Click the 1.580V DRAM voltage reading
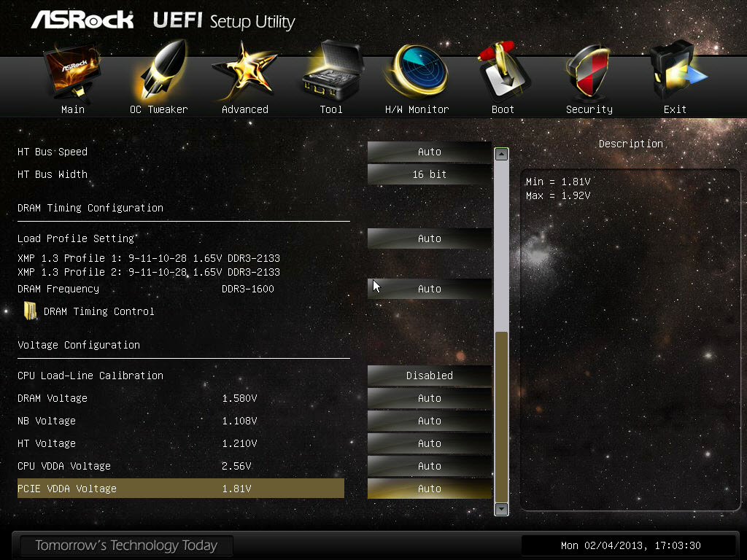 click(x=239, y=398)
